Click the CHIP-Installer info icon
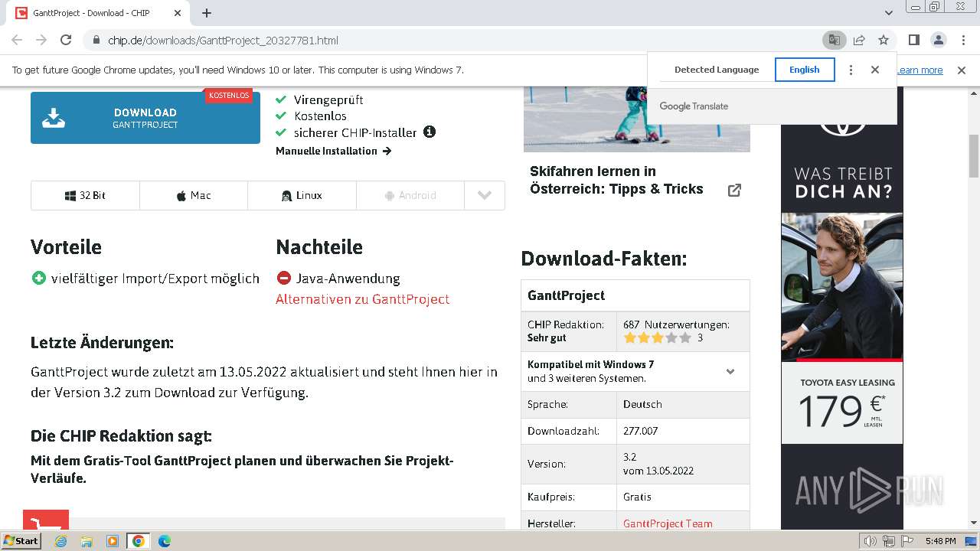Screen dimensions: 980x551 click(x=430, y=132)
